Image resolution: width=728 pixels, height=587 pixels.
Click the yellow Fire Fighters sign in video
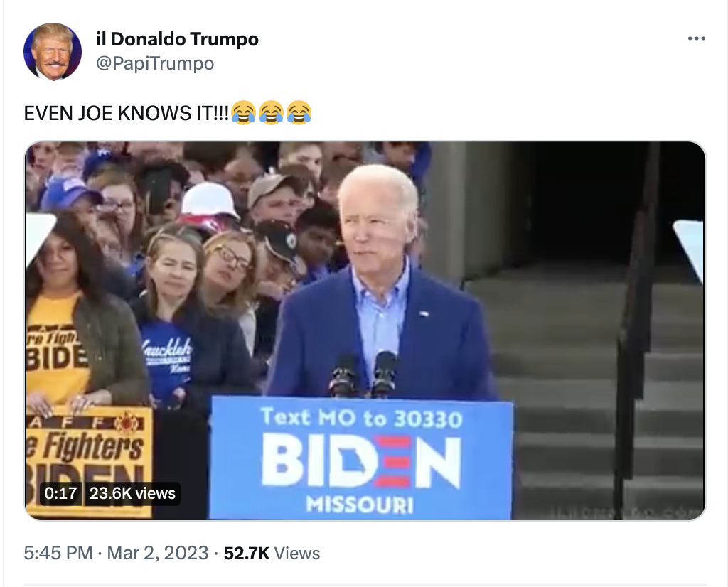point(89,462)
